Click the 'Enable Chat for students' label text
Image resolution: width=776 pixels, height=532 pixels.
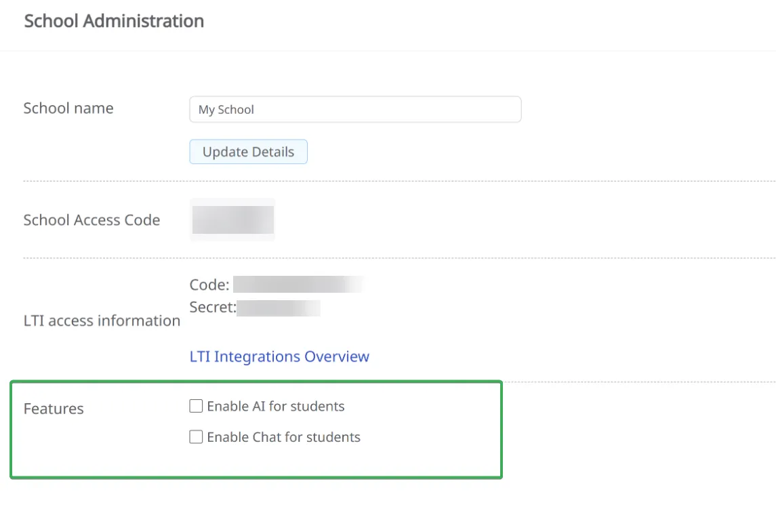point(283,437)
